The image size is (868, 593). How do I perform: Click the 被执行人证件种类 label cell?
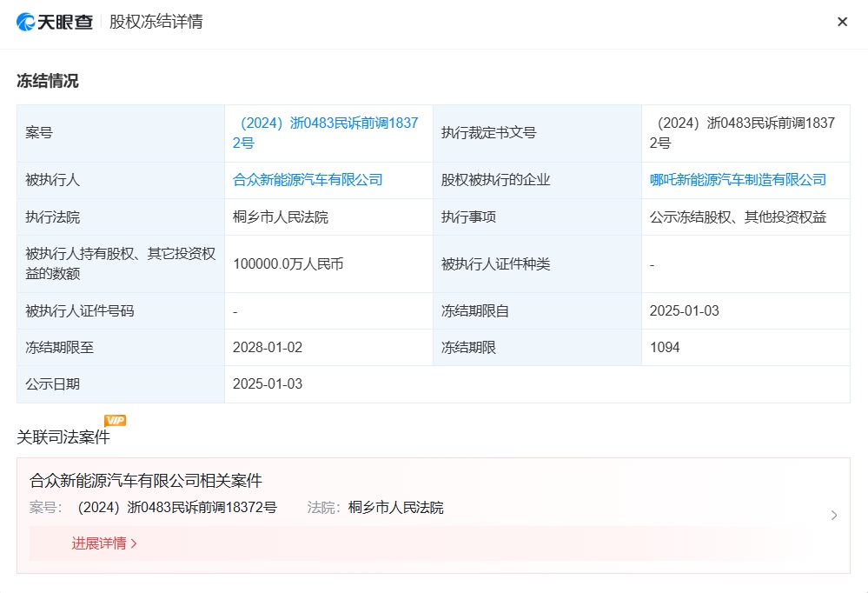pyautogui.click(x=537, y=263)
